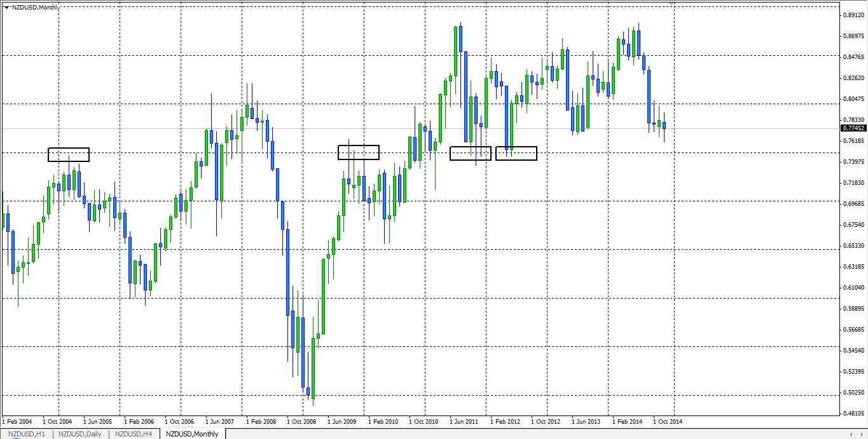This screenshot has height=439, width=868.
Task: Click the 1 Jun 2005 date label
Action: coord(98,421)
